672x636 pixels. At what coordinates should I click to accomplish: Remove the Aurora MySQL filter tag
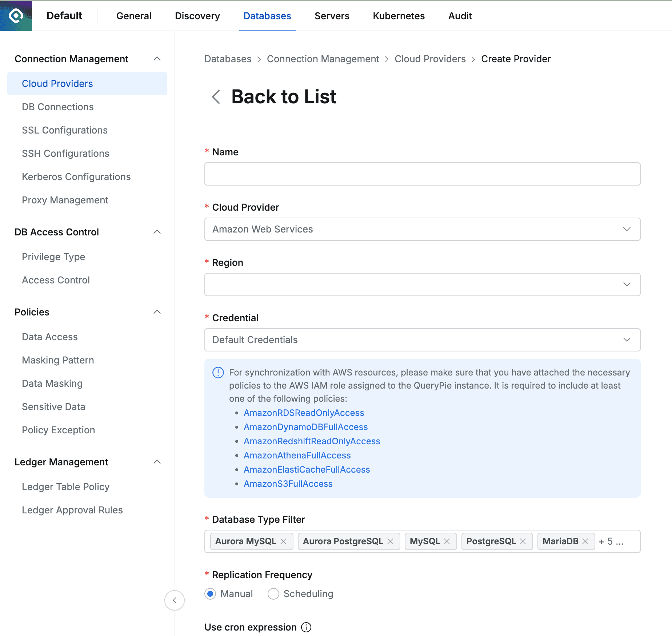point(283,541)
